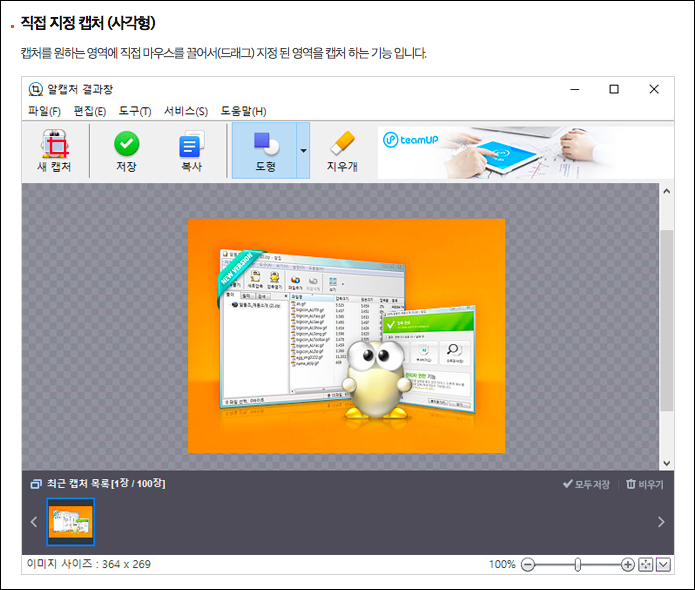Select the 지우개 eraser tool

pos(342,151)
